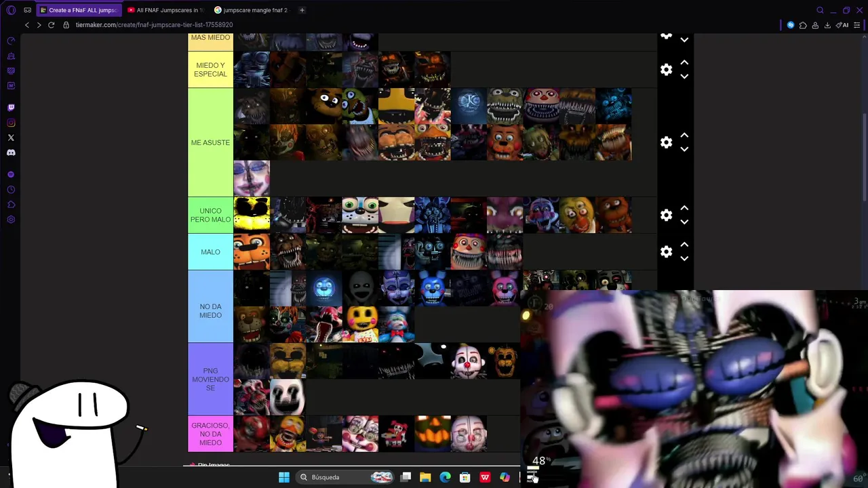Open sidebar settings gear icon

click(11, 220)
